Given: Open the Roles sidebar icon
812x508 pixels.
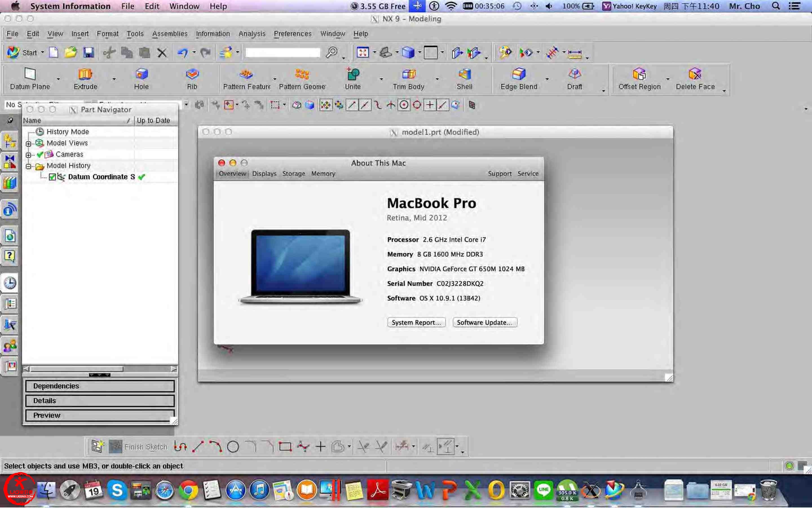Looking at the screenshot, I should (x=10, y=346).
